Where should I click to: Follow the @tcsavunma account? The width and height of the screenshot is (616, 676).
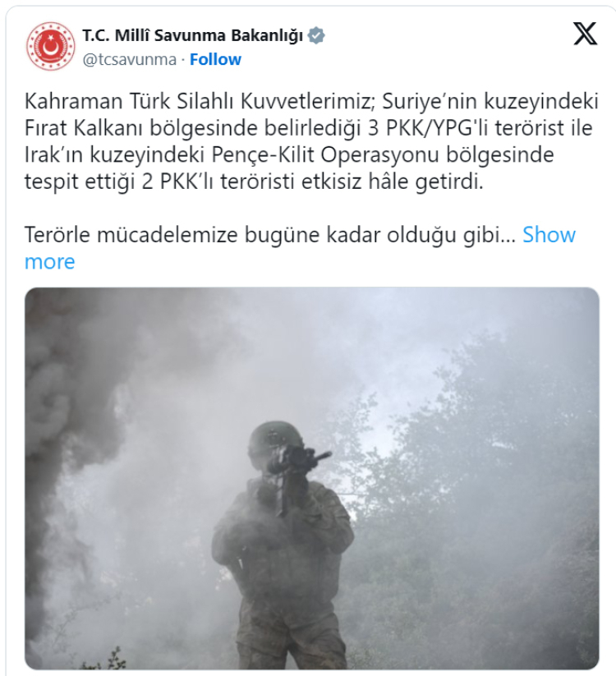[x=215, y=59]
